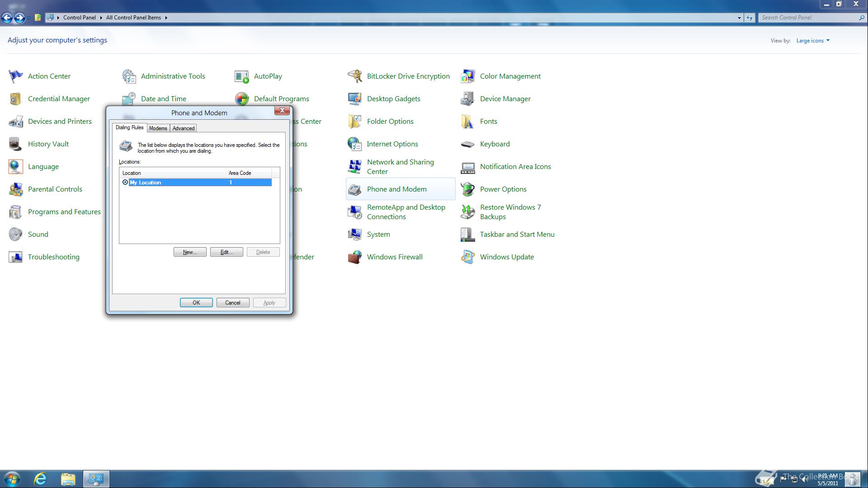The width and height of the screenshot is (868, 488).
Task: Switch to the Advanced tab
Action: (184, 128)
